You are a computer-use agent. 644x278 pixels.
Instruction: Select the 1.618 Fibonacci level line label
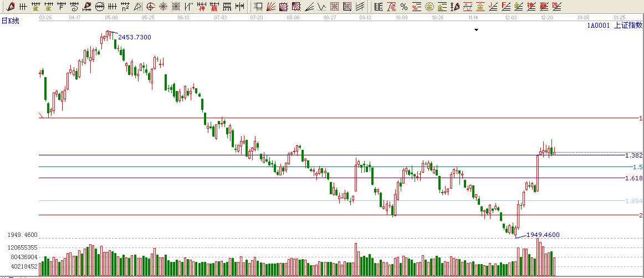pyautogui.click(x=633, y=178)
